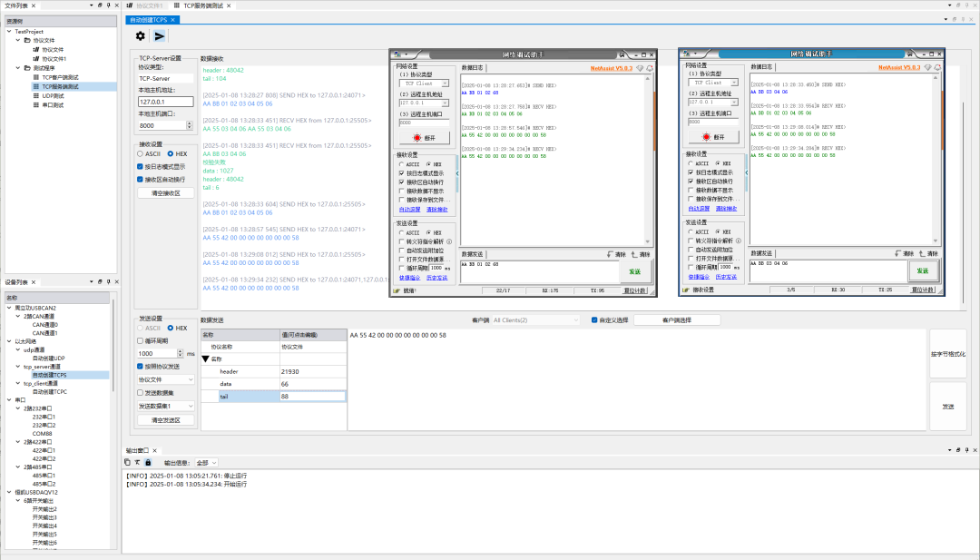Click the copy icon in output window toolbar
980x560 pixels.
[x=128, y=463]
